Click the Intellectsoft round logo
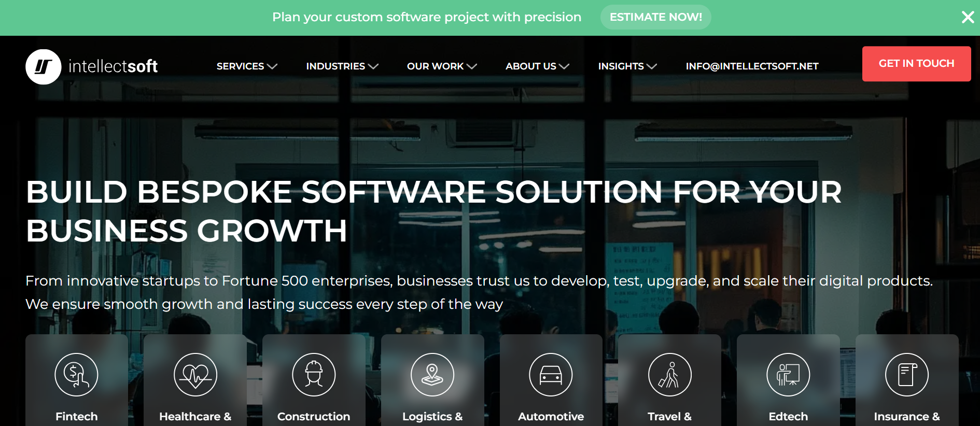This screenshot has height=426, width=980. (x=44, y=67)
